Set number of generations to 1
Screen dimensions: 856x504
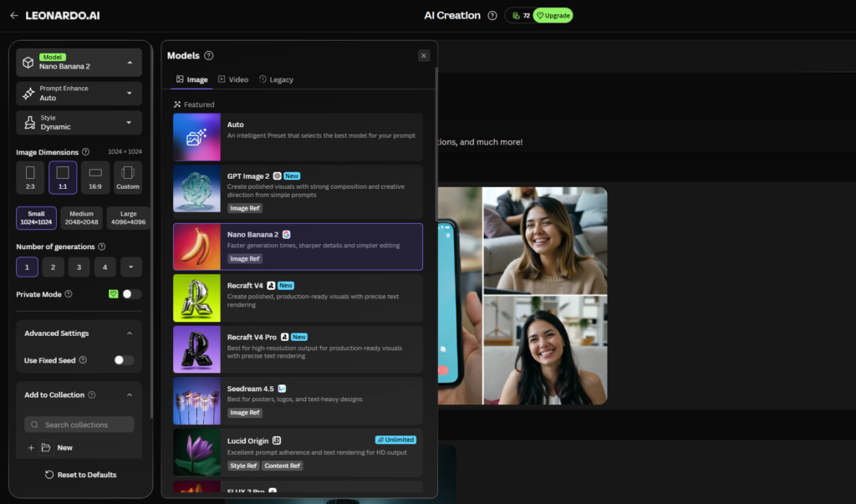point(27,267)
